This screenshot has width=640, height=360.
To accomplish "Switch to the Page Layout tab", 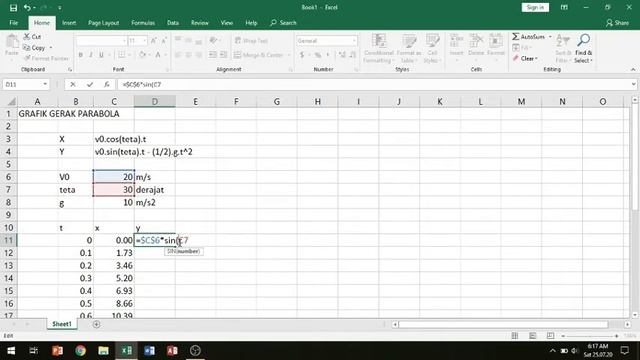I will pos(103,23).
